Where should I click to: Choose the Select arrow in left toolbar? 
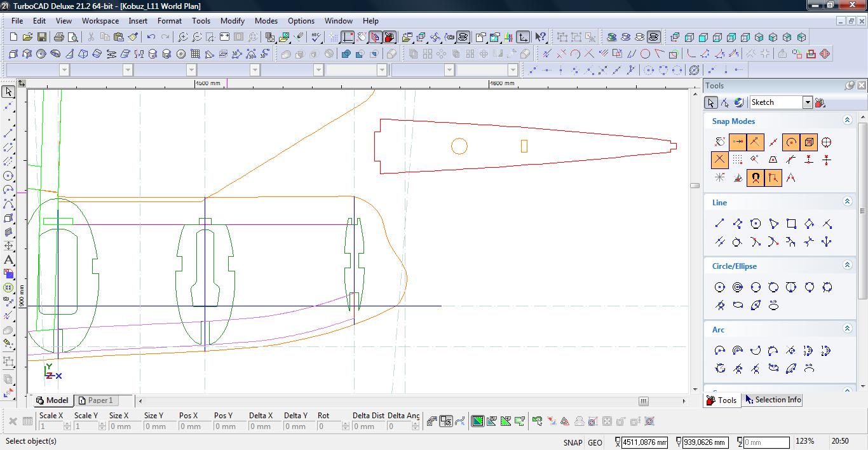tap(9, 92)
